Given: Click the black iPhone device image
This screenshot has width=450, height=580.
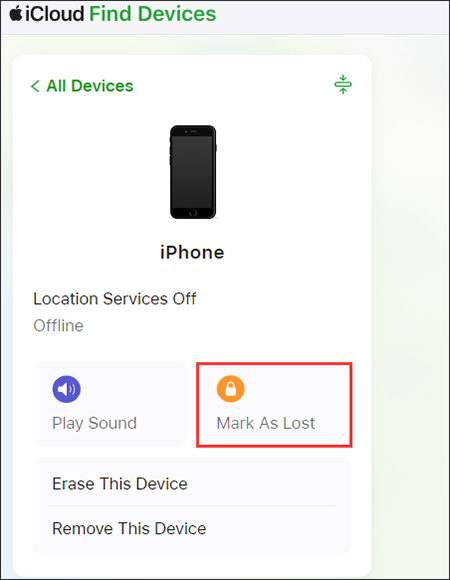Looking at the screenshot, I should tap(193, 172).
